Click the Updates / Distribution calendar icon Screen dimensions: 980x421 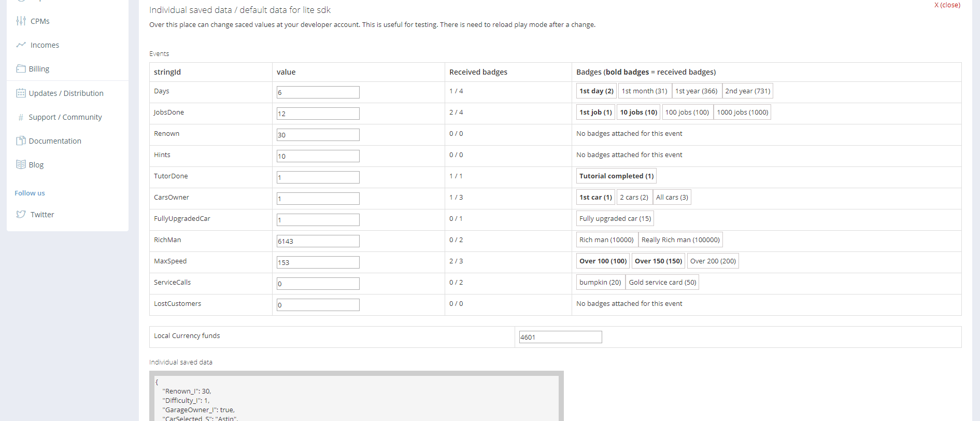coord(21,93)
